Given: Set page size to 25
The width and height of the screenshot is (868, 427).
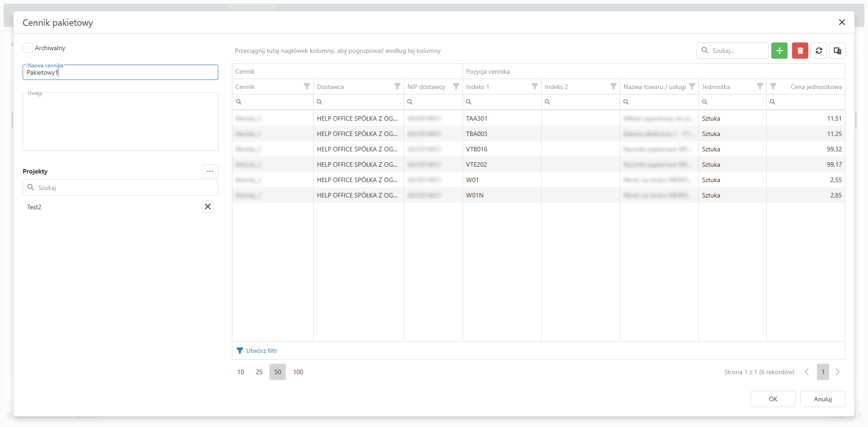Looking at the screenshot, I should click(x=259, y=372).
